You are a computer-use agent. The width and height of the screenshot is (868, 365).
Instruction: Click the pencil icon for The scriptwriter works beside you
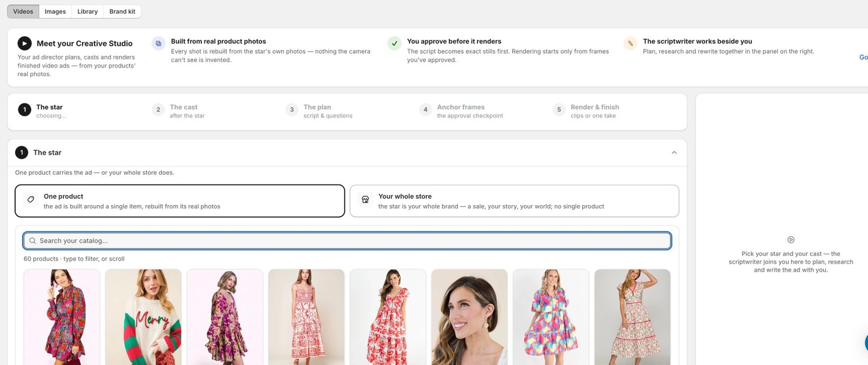630,43
